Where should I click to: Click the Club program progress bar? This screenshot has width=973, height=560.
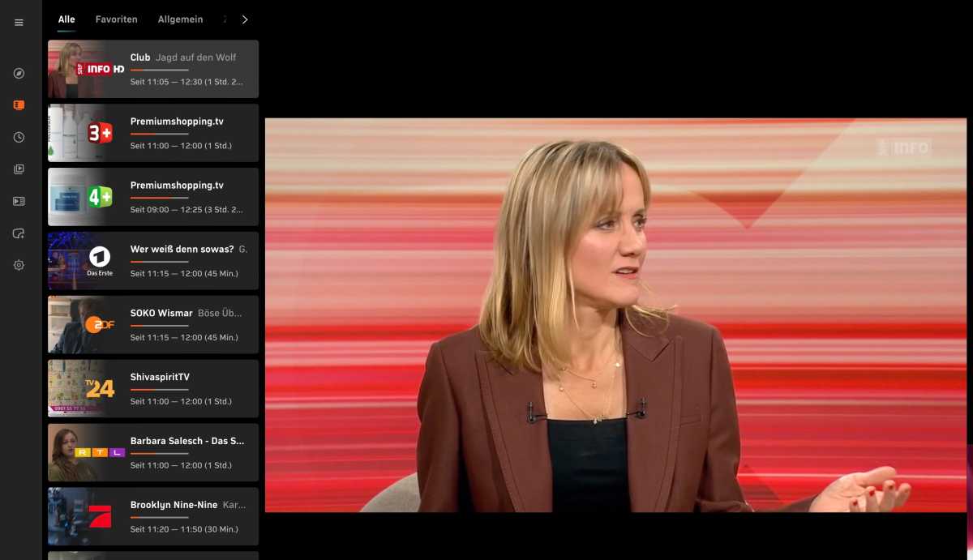[x=159, y=70]
